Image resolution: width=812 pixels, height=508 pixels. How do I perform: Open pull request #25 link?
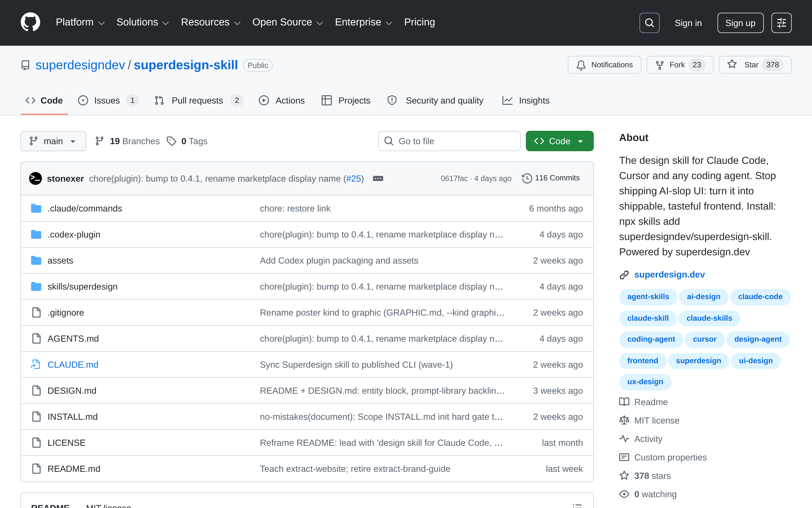click(353, 178)
